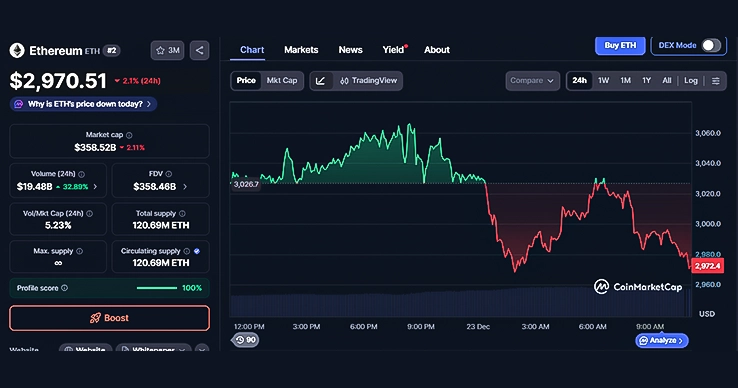Expand the links section chevron
The height and width of the screenshot is (388, 738).
point(202,349)
